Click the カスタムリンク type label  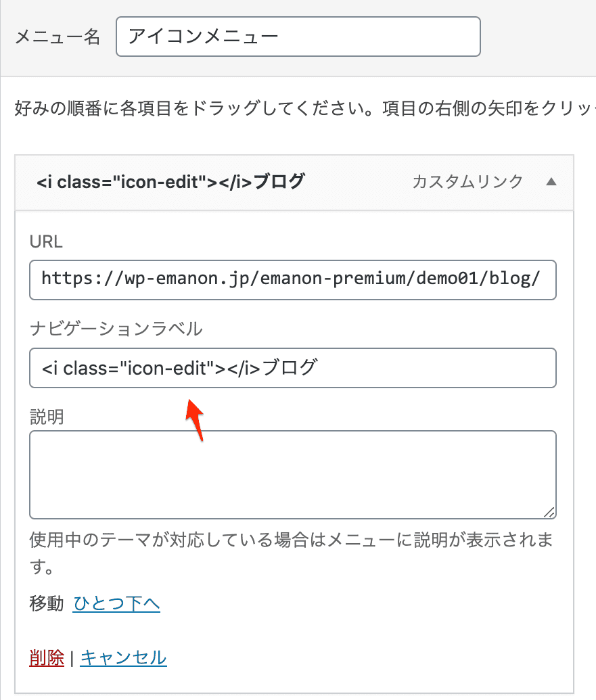(x=467, y=182)
